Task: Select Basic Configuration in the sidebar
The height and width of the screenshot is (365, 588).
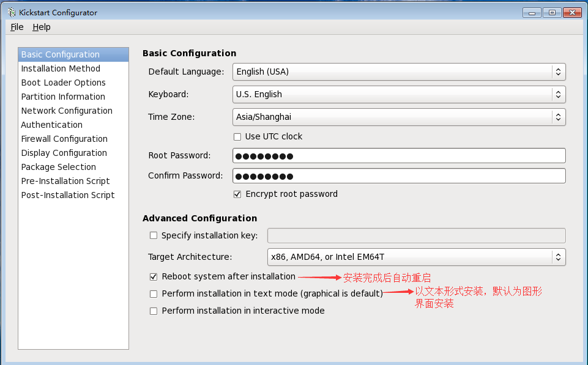Action: (x=73, y=54)
